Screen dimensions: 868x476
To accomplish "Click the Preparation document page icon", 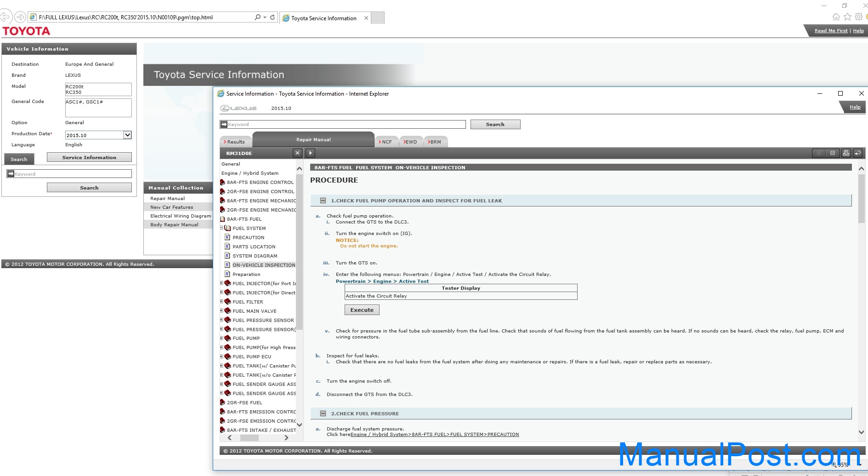I will (227, 274).
